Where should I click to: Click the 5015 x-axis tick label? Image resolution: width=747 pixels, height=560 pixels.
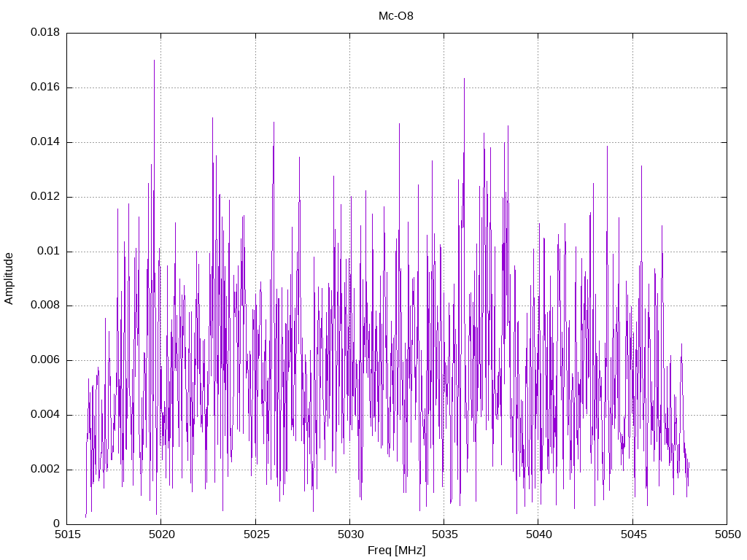[67, 534]
